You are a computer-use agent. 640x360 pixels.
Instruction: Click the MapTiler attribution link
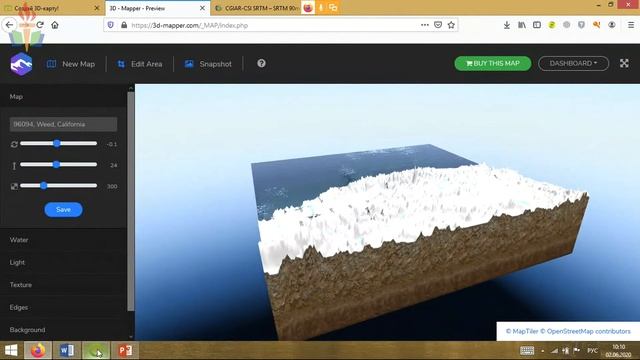coord(522,331)
